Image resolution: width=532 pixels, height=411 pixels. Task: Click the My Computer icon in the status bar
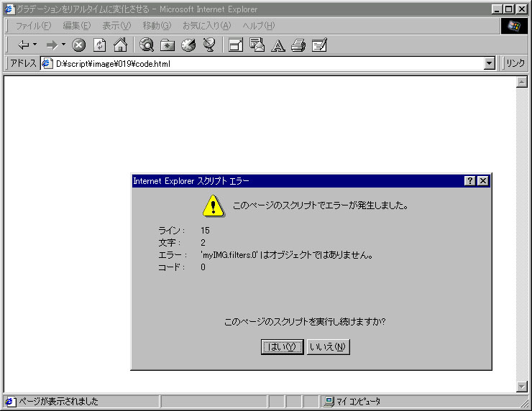coord(329,402)
